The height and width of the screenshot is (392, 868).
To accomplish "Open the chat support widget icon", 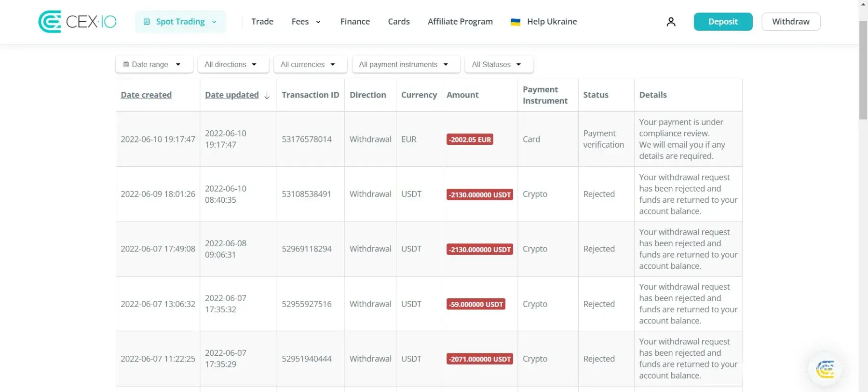I will click(825, 369).
